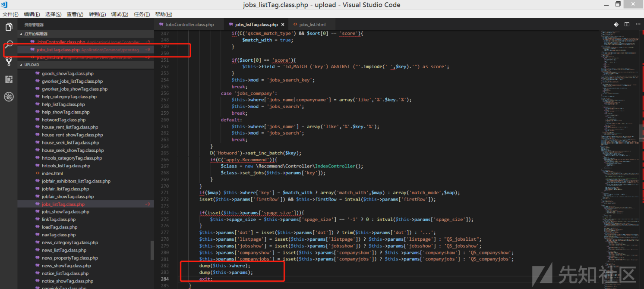The height and width of the screenshot is (289, 644).
Task: Close the jobs_listTag.class.php tab
Action: (x=283, y=25)
